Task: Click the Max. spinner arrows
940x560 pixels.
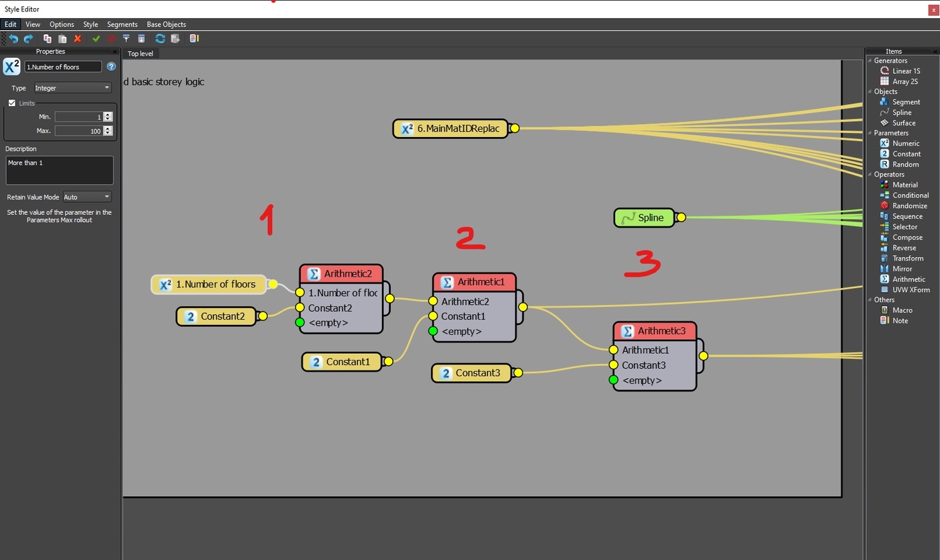Action: pos(108,131)
